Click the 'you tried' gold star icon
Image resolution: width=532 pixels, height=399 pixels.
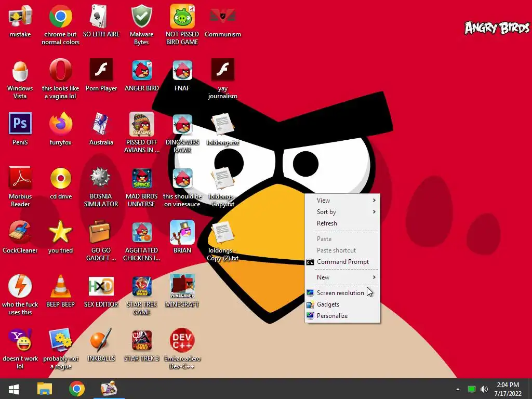click(60, 232)
